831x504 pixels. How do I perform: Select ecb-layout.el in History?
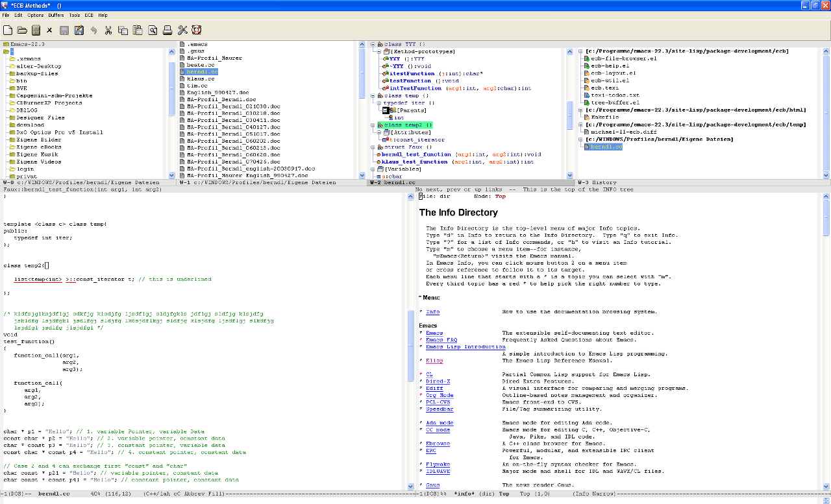pyautogui.click(x=613, y=73)
